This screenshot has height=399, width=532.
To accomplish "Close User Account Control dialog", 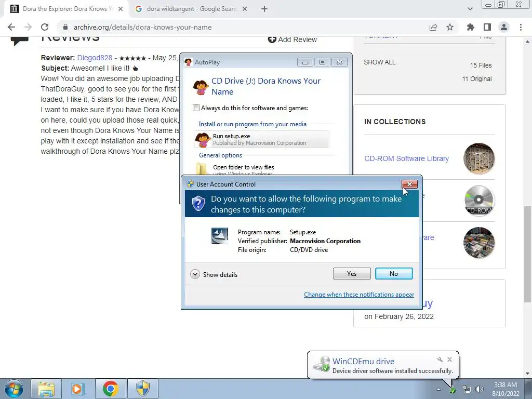I will [x=409, y=184].
